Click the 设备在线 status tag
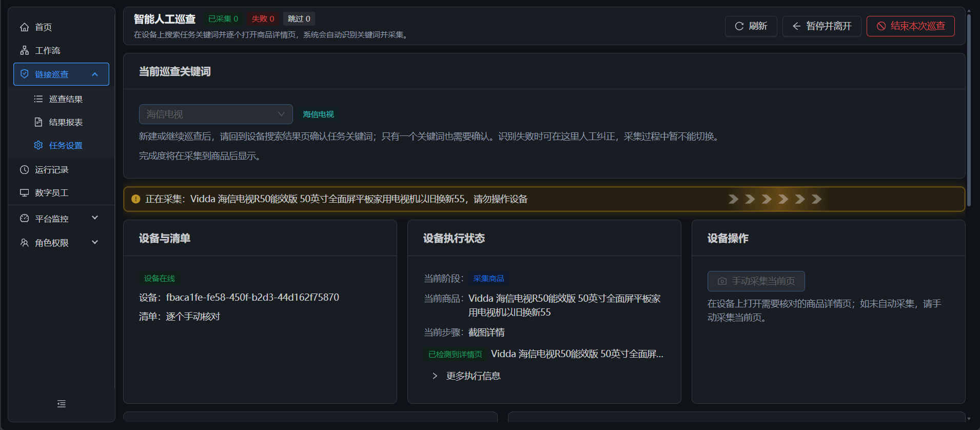The width and height of the screenshot is (980, 430). pos(160,278)
